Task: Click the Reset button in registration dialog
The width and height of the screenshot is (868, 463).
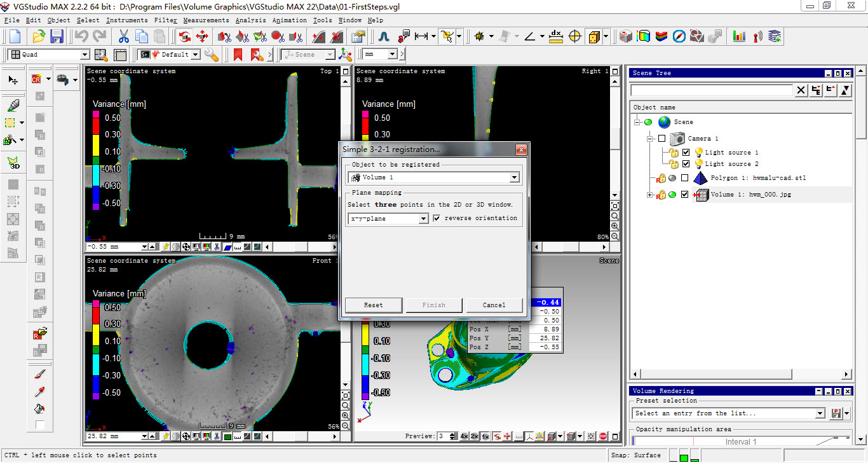Action: pos(373,305)
